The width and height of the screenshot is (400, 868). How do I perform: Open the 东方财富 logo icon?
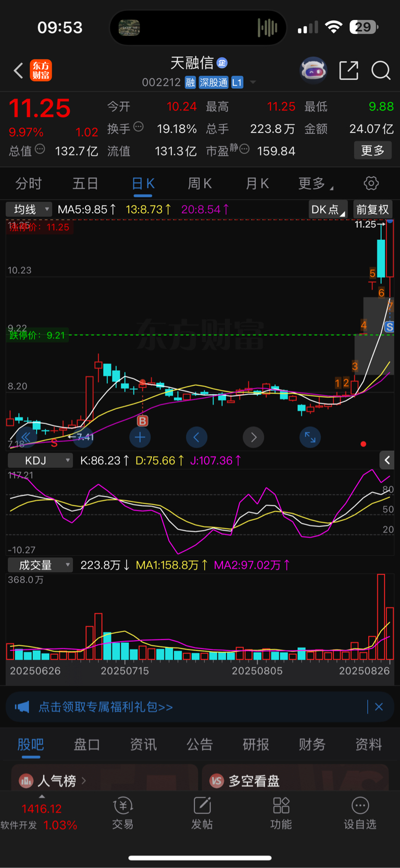[x=41, y=70]
